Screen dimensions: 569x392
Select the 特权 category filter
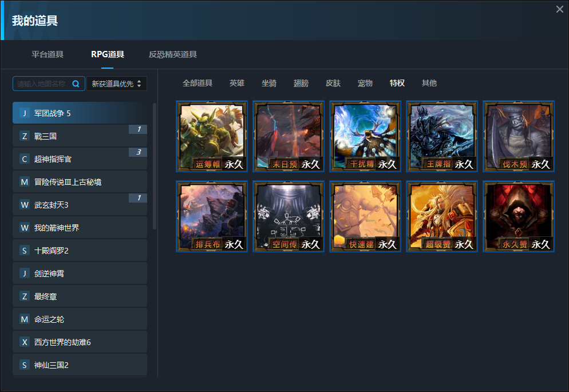pyautogui.click(x=397, y=83)
